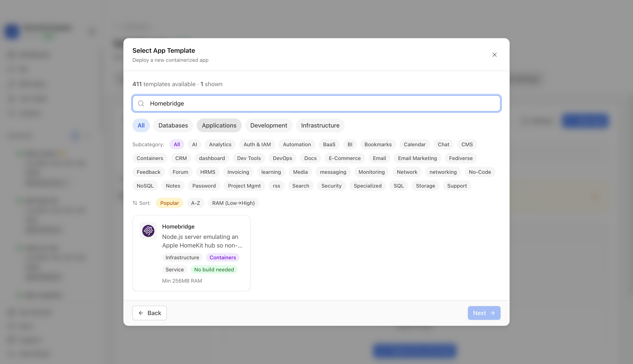Filter by Project Mgmt subcategory
This screenshot has width=633, height=364.
pos(244,185)
